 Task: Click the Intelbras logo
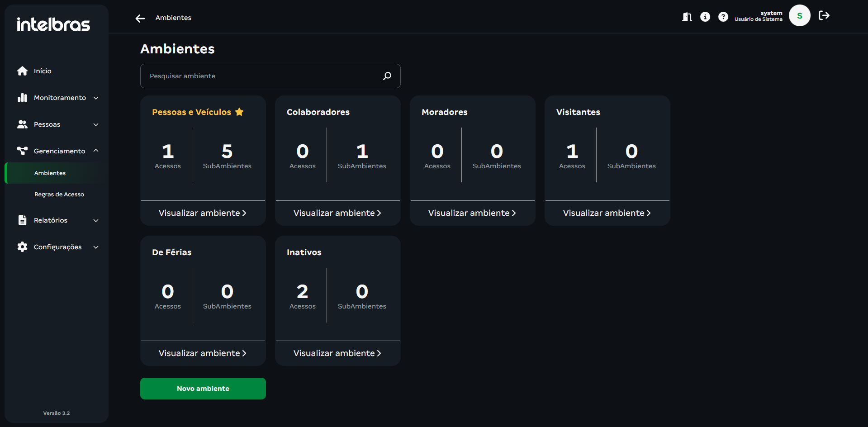coord(53,24)
